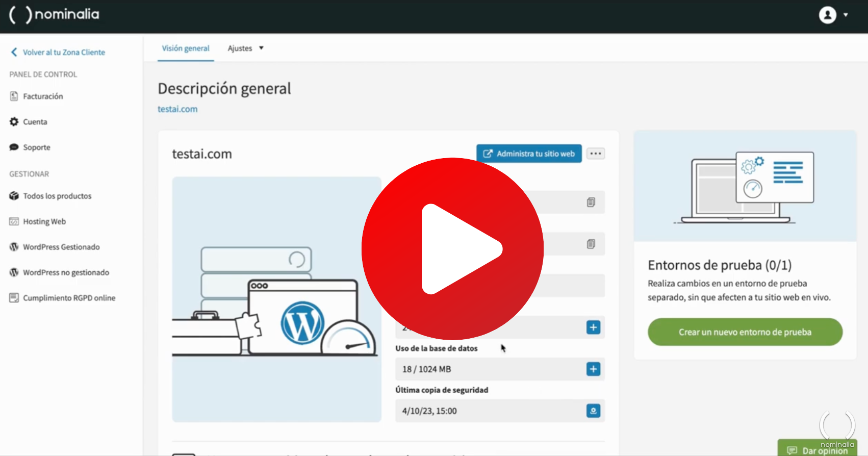868x456 pixels.
Task: Click the Nominalia logo in header
Action: [x=55, y=14]
